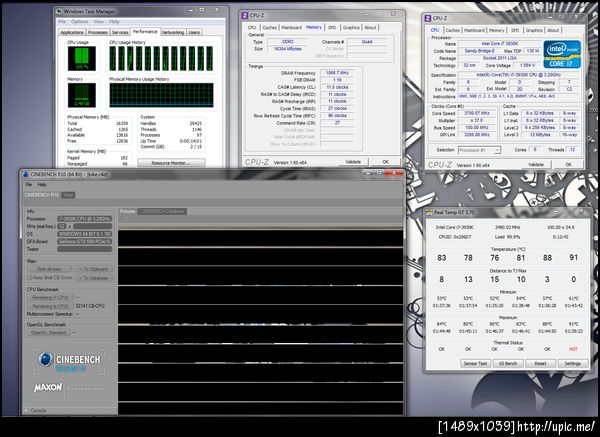Open the Processor selection dropdown in CPU-Z
The image size is (600, 437).
click(479, 150)
